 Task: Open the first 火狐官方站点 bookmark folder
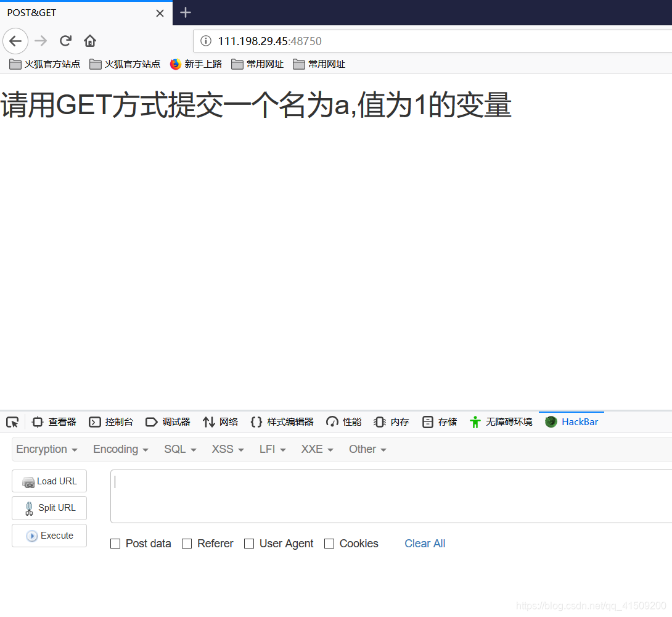coord(44,64)
